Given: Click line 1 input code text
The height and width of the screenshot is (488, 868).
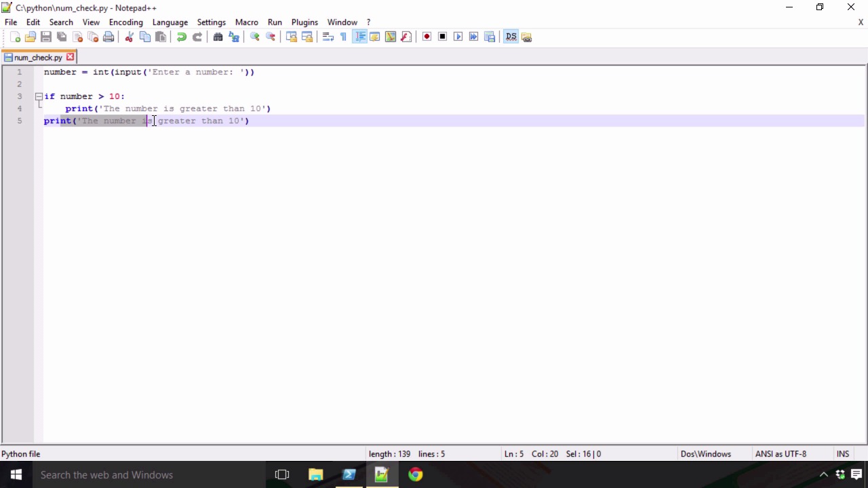Looking at the screenshot, I should (x=149, y=72).
